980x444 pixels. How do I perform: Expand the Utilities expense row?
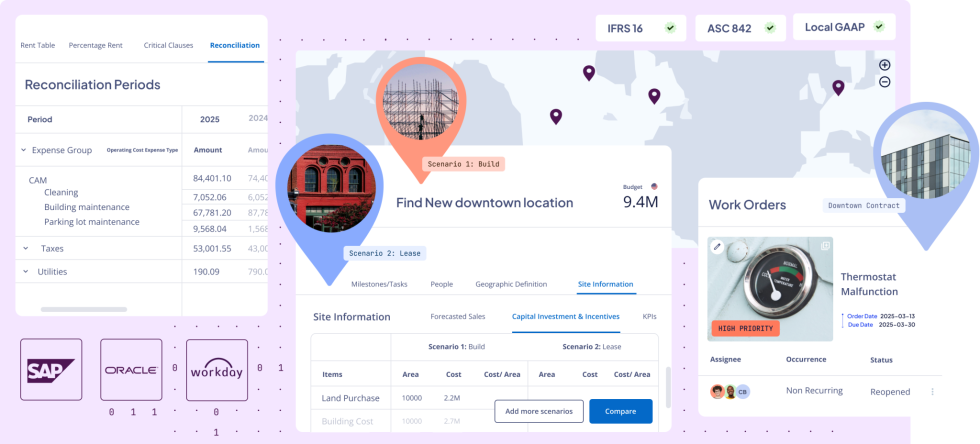point(25,271)
